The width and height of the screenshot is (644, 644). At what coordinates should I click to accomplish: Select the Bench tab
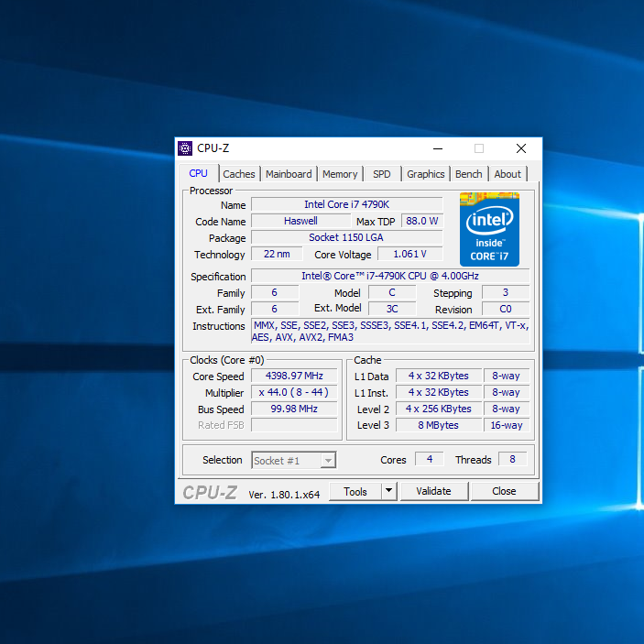pos(469,174)
